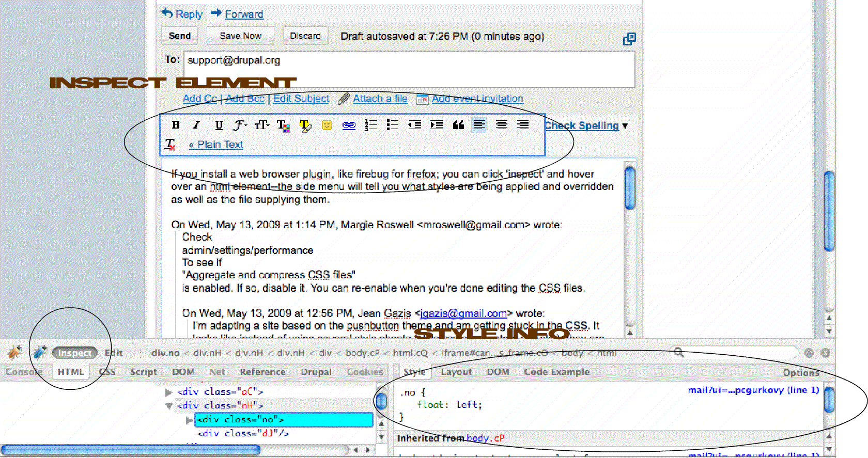Screen dimensions: 868x458
Task: Click the Send button
Action: click(x=180, y=36)
